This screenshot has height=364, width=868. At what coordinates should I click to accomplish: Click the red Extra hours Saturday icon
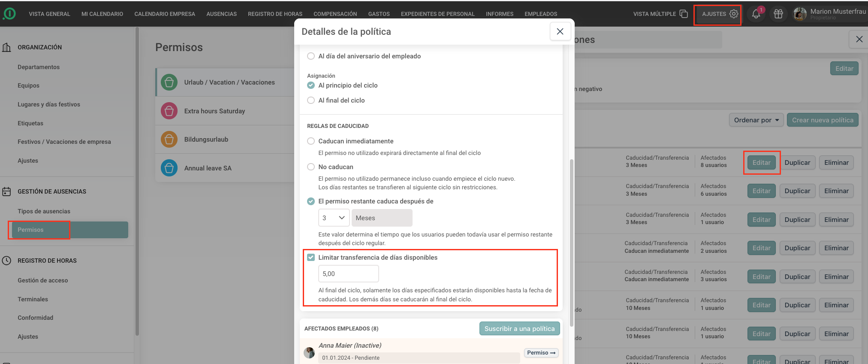coord(169,111)
